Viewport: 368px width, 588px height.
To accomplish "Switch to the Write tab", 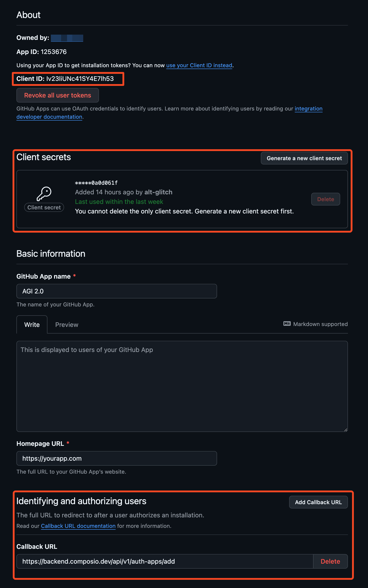I will (32, 324).
